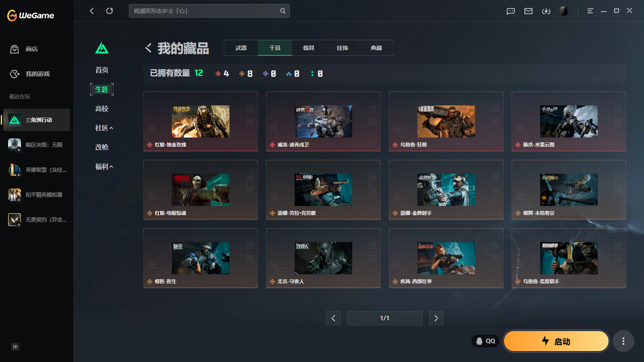Expand the 社区 submenu
The width and height of the screenshot is (644, 362).
104,128
